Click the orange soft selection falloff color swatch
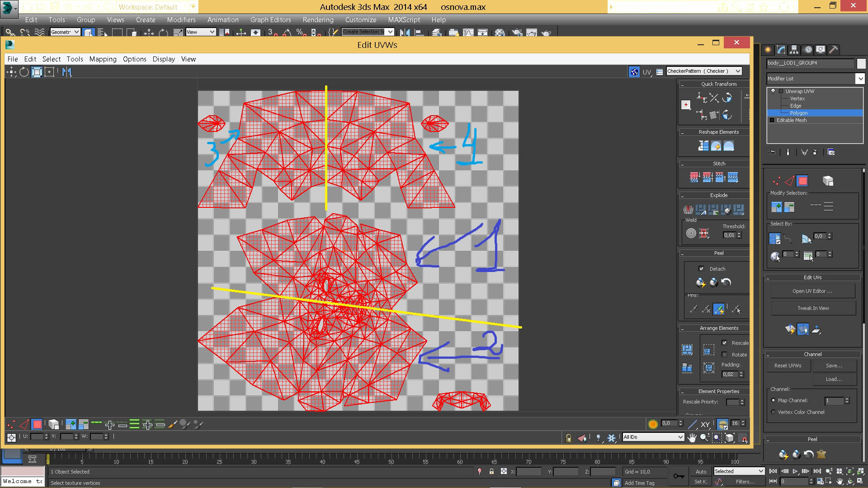The image size is (868, 488). 652,424
